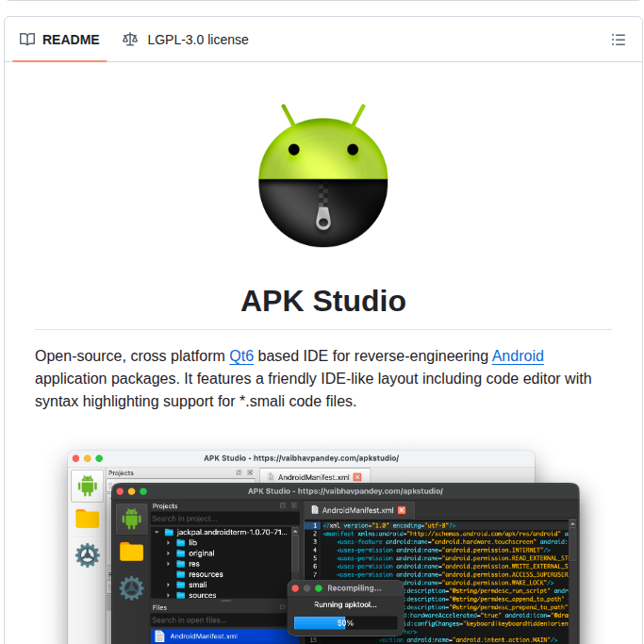Click editor scrollbar up arrow in dark window
The image size is (644, 644).
coord(572,523)
